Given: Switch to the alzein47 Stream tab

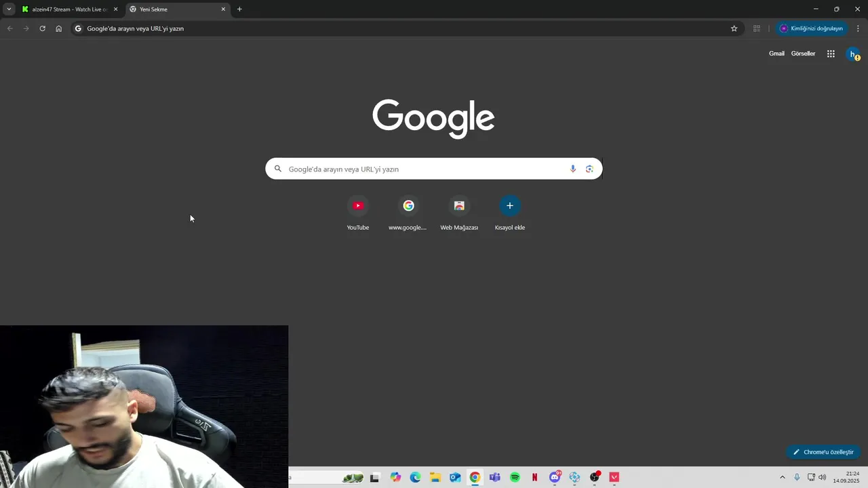Looking at the screenshot, I should point(70,9).
